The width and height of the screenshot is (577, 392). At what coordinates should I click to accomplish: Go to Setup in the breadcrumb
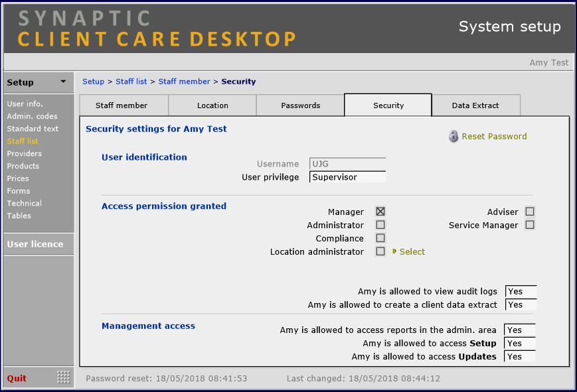[93, 82]
